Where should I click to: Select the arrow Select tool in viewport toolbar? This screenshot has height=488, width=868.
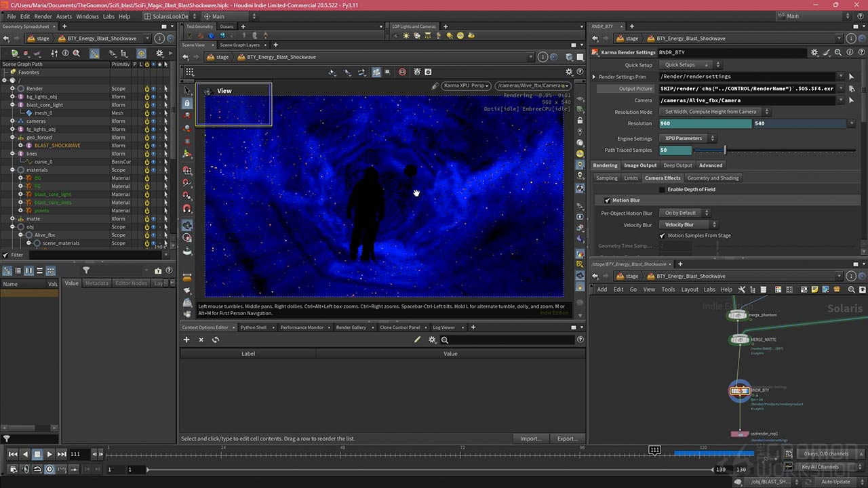coord(187,90)
